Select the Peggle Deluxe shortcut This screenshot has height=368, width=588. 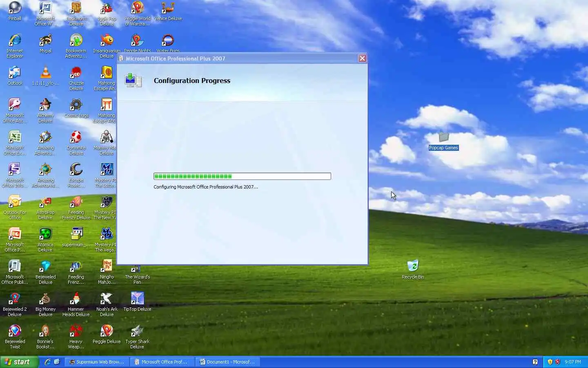[x=107, y=334]
